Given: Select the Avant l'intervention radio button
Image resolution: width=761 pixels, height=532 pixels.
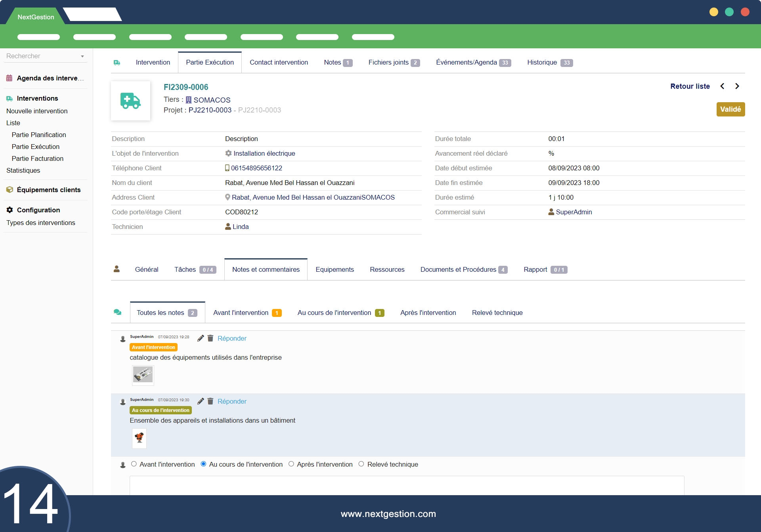Looking at the screenshot, I should (x=134, y=464).
